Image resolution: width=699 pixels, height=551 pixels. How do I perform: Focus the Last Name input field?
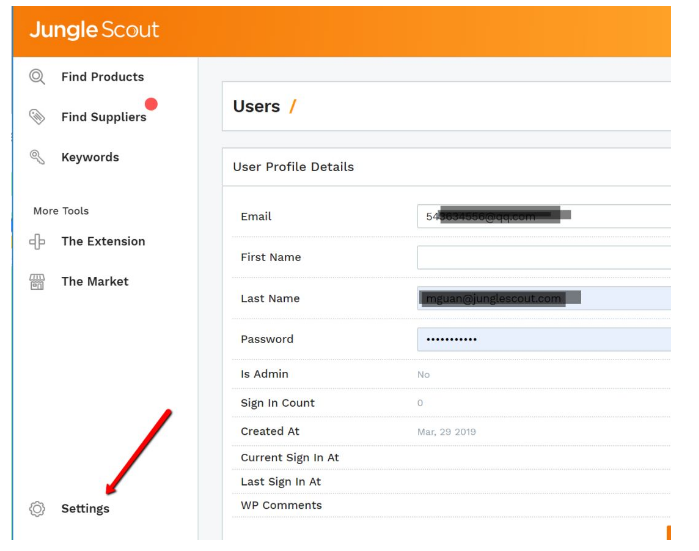click(x=544, y=298)
